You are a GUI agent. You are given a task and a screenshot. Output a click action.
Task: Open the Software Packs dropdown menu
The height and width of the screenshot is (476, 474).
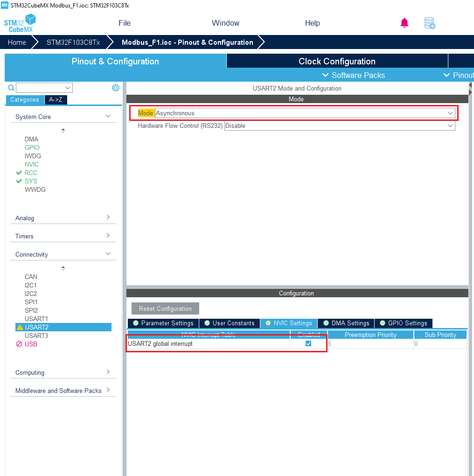click(353, 75)
